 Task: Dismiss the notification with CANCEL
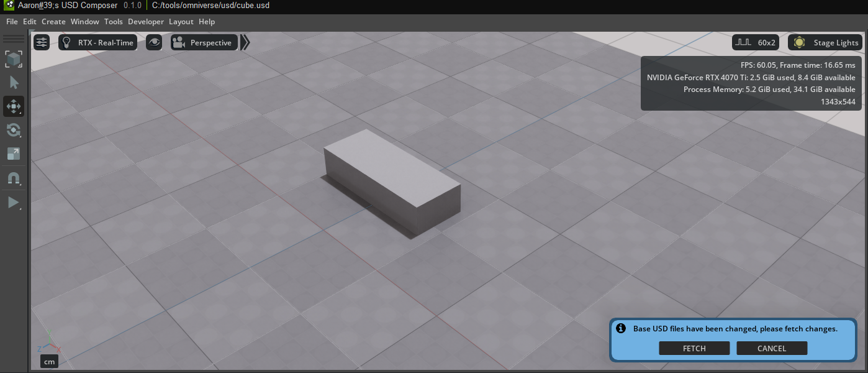772,348
